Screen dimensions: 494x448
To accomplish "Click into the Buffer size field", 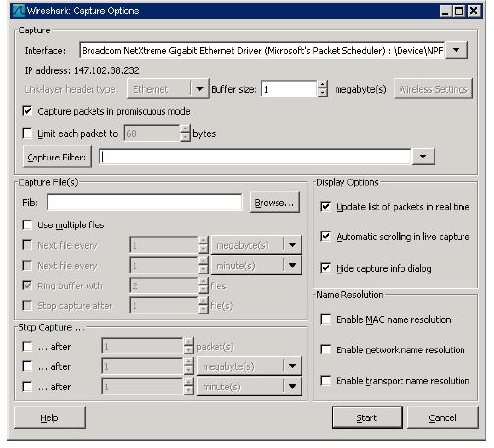I will click(289, 89).
